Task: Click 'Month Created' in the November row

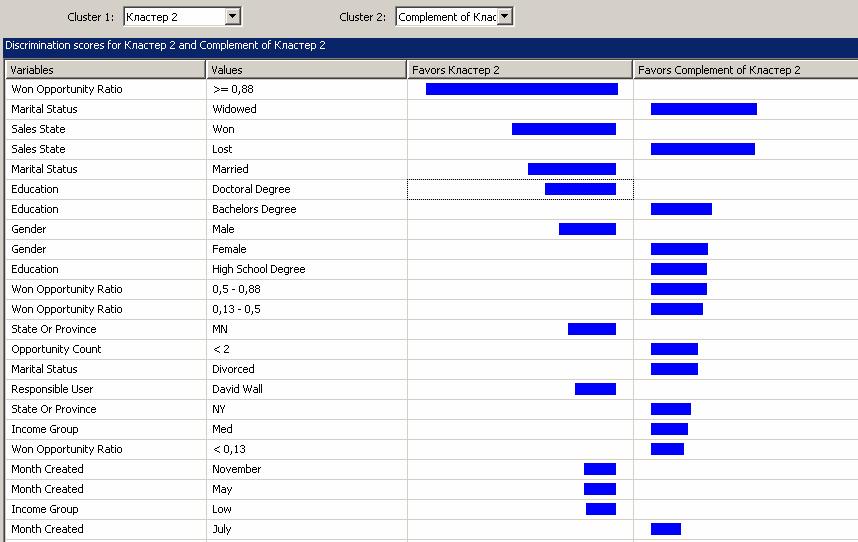Action: click(47, 469)
